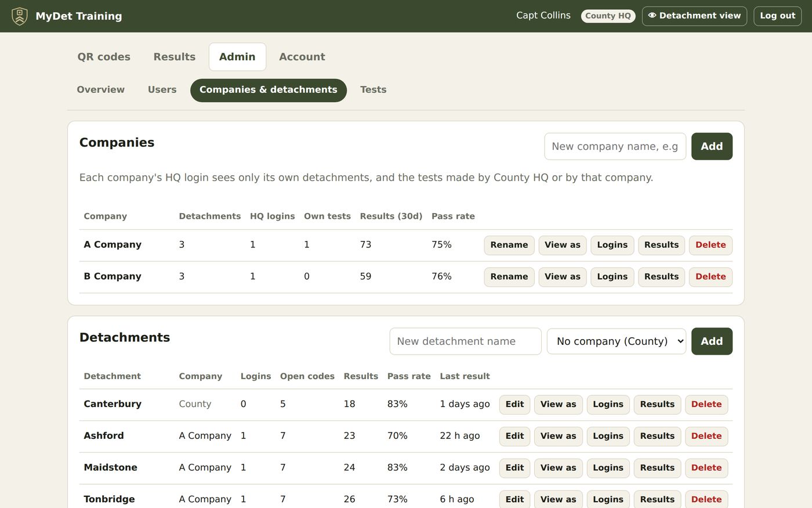Edit the Tonbridge detachment

click(x=514, y=499)
